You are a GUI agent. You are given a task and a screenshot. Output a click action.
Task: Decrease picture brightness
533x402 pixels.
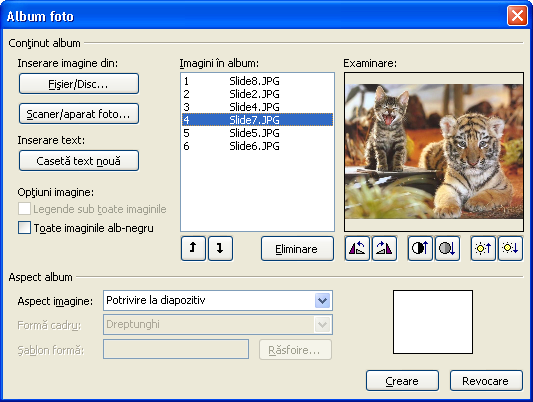click(510, 249)
